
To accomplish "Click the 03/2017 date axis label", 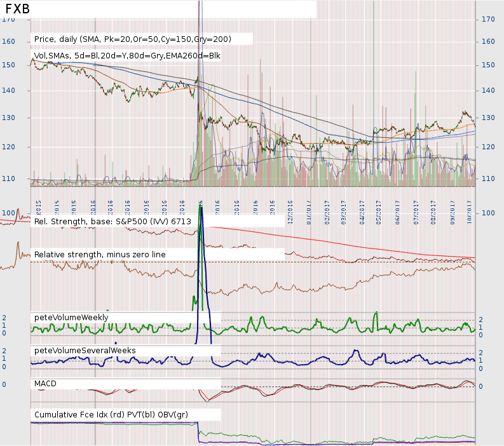I will click(344, 212).
